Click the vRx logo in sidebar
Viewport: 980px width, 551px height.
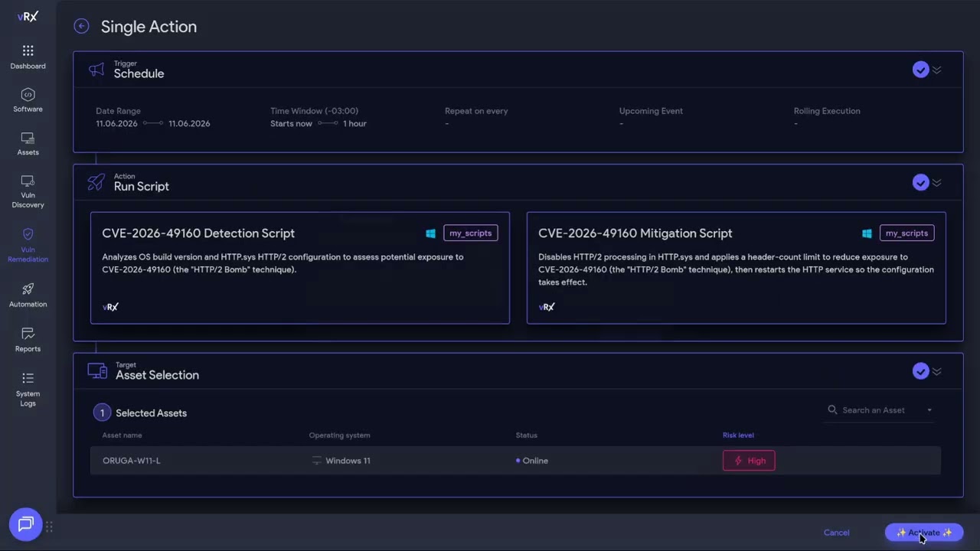pos(28,16)
